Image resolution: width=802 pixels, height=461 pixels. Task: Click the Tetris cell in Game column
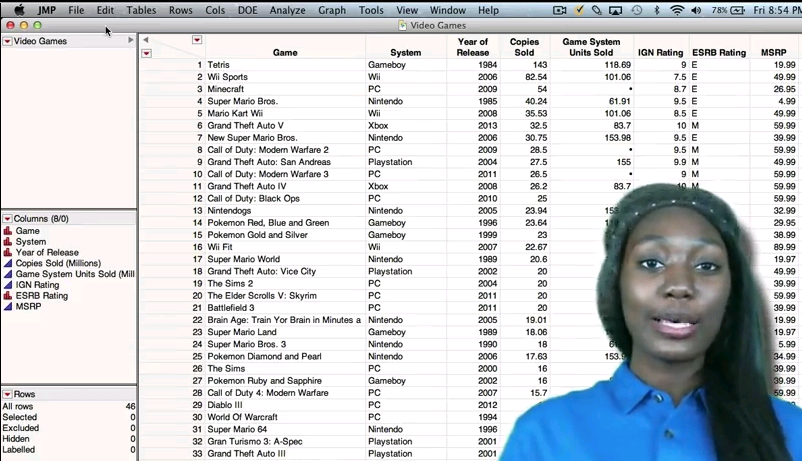click(x=218, y=65)
